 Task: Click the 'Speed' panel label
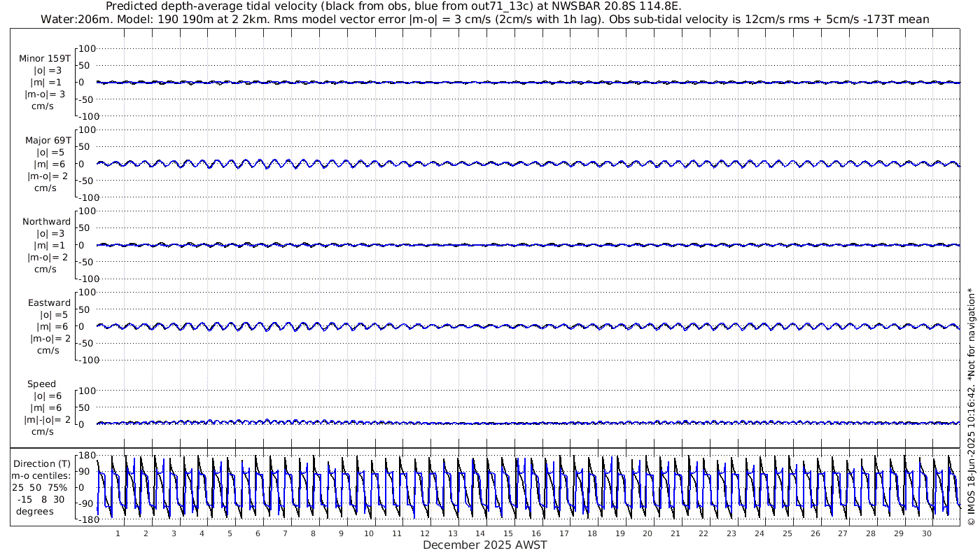[x=41, y=384]
